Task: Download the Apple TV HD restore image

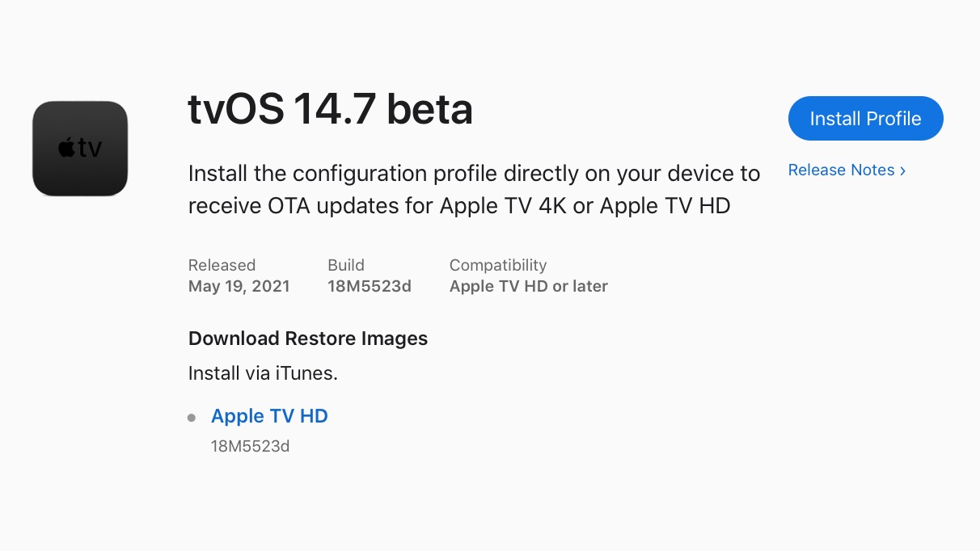Action: pos(269,416)
